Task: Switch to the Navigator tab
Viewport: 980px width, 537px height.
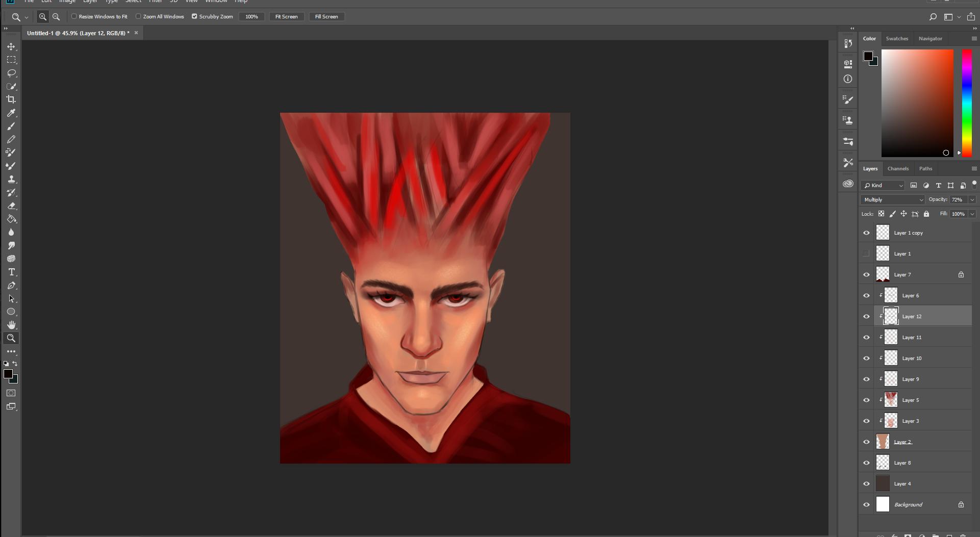Action: tap(930, 39)
